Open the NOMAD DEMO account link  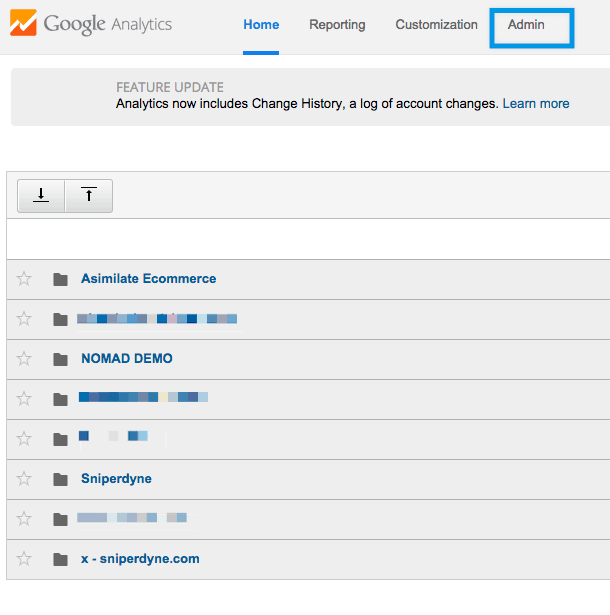127,358
